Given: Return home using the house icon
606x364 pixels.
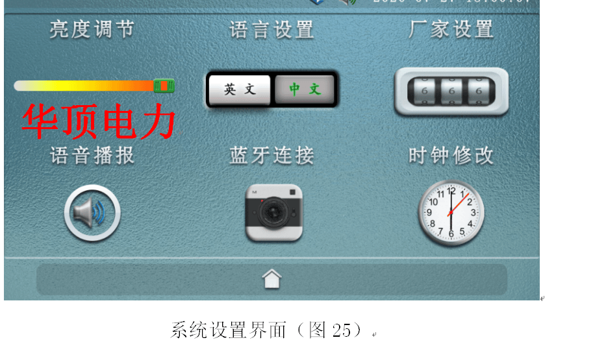Looking at the screenshot, I should (x=271, y=279).
